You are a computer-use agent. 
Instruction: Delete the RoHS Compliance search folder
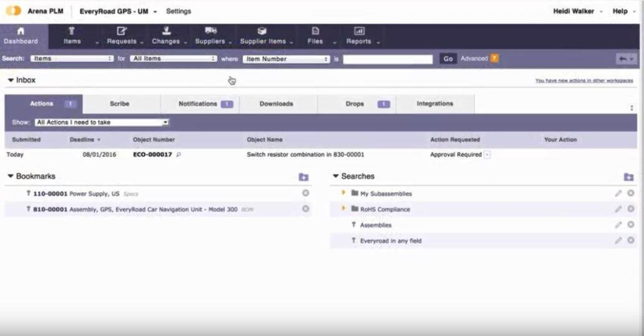pyautogui.click(x=631, y=208)
